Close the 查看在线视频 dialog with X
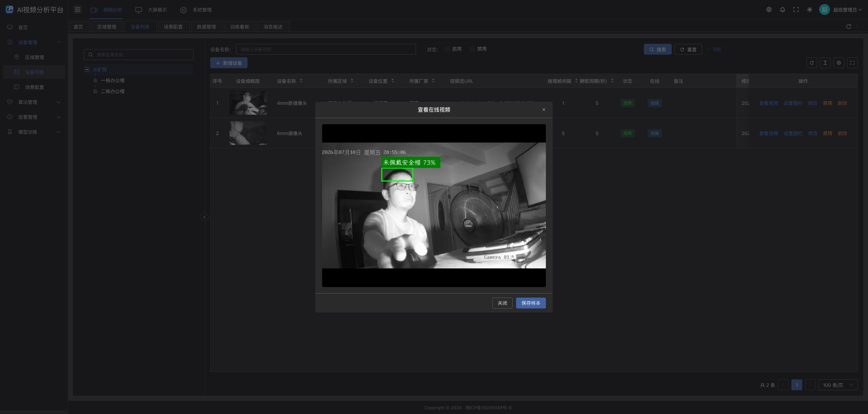This screenshot has height=414, width=868. pos(544,110)
